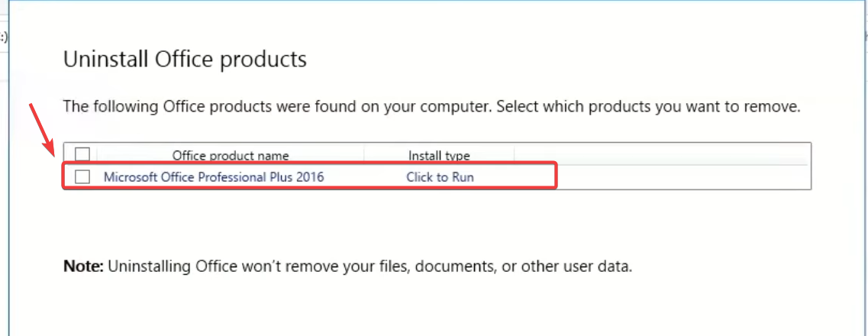Image resolution: width=868 pixels, height=336 pixels.
Task: Check the Microsoft Office Professional Plus 2016 box
Action: click(x=82, y=177)
